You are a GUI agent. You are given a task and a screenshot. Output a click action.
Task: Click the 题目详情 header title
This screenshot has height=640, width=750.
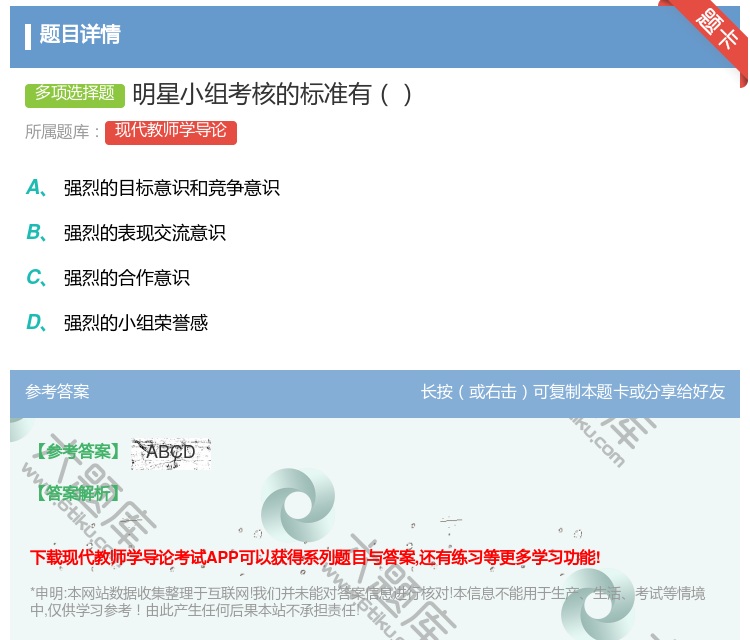80,34
